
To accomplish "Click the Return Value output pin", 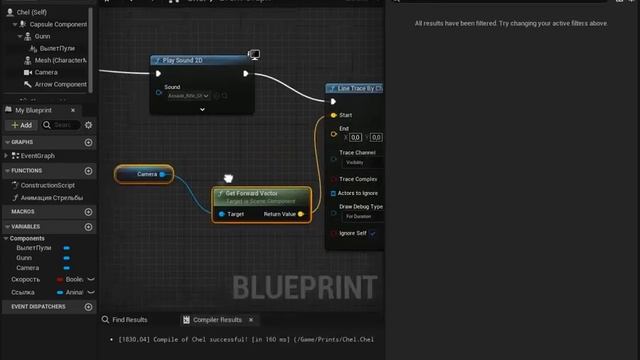I will click(x=301, y=214).
